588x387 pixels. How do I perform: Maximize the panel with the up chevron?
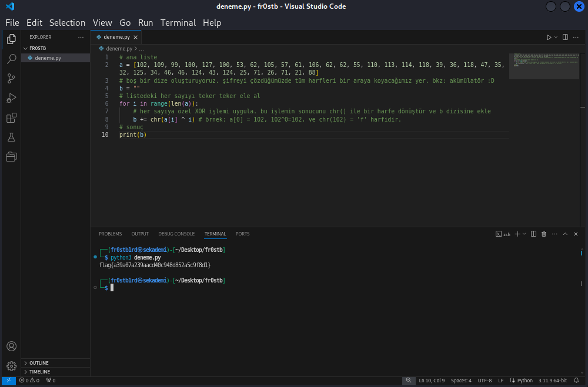point(565,234)
